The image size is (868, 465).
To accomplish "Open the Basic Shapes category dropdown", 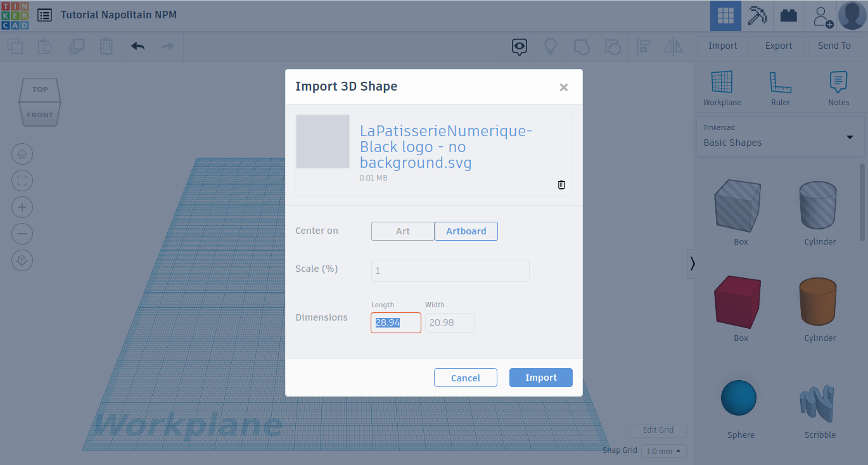I will [x=780, y=136].
